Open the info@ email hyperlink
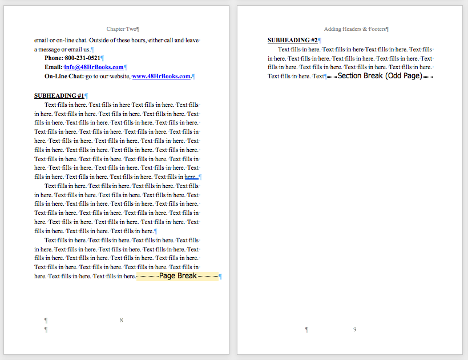The height and width of the screenshot is (360, 468). click(94, 67)
